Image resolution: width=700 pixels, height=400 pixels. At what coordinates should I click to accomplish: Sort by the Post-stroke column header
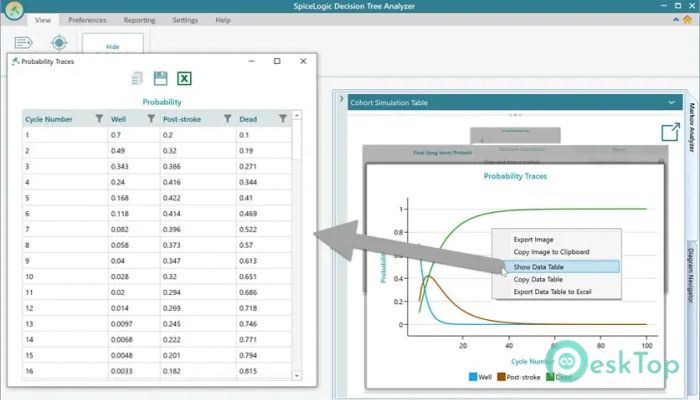point(182,119)
